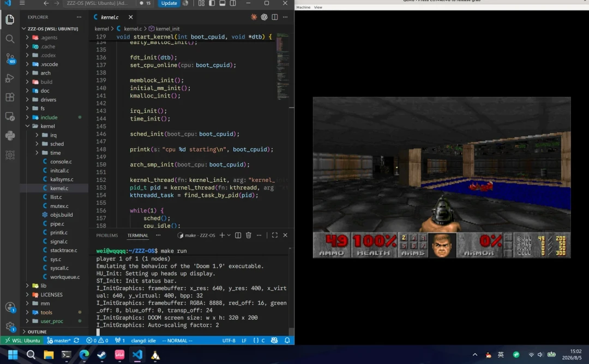Switch to the PROBLEMS tab
This screenshot has height=364, width=589.
[107, 235]
